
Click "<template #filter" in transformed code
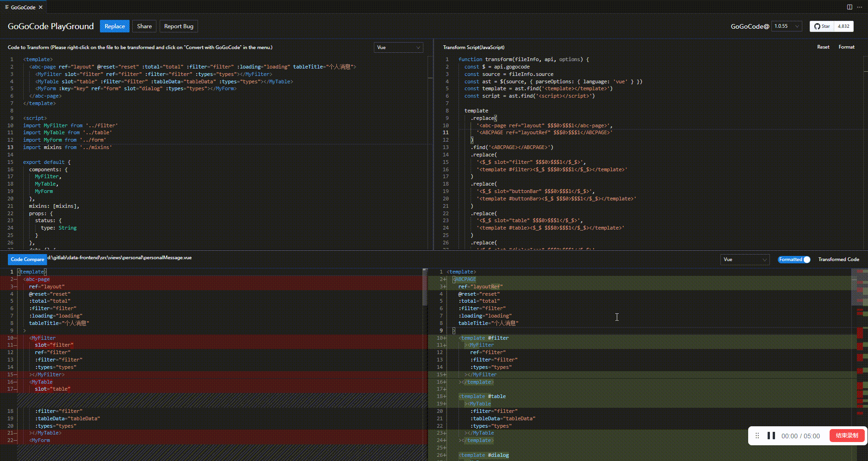click(x=484, y=338)
